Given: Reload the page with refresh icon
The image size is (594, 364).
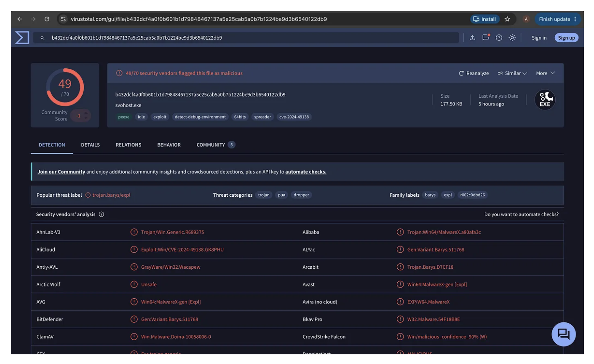Looking at the screenshot, I should coord(47,19).
